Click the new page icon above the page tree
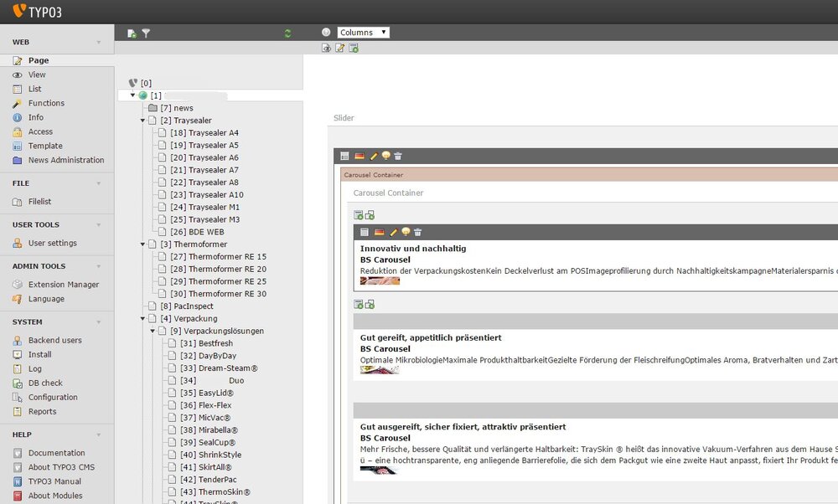The height and width of the screenshot is (504, 838). (x=132, y=33)
